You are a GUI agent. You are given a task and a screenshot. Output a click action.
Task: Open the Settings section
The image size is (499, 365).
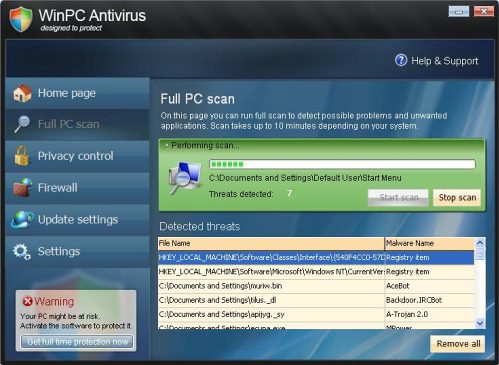(x=77, y=251)
